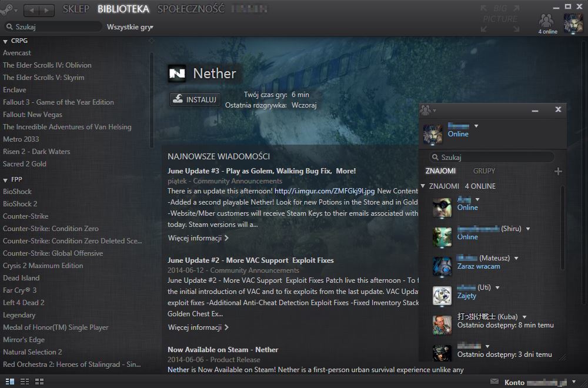The image size is (588, 388).
Task: Go forward with the right navigation arrow
Action: coord(46,10)
